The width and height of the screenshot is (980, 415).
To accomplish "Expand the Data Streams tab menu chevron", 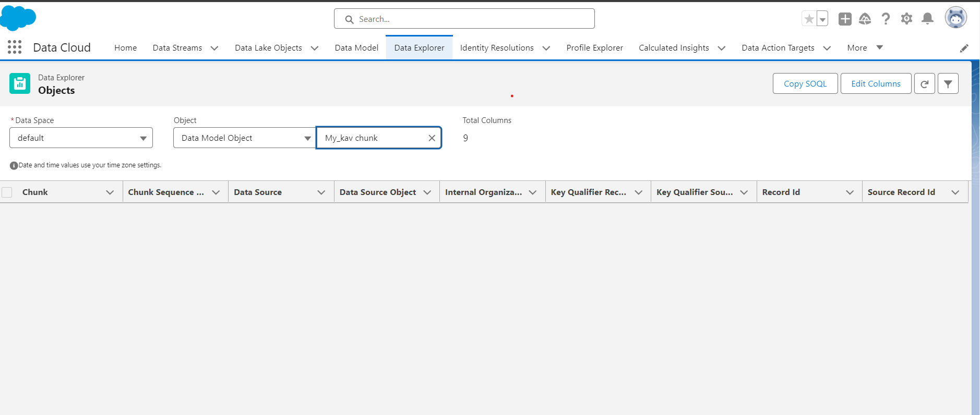I will [214, 48].
